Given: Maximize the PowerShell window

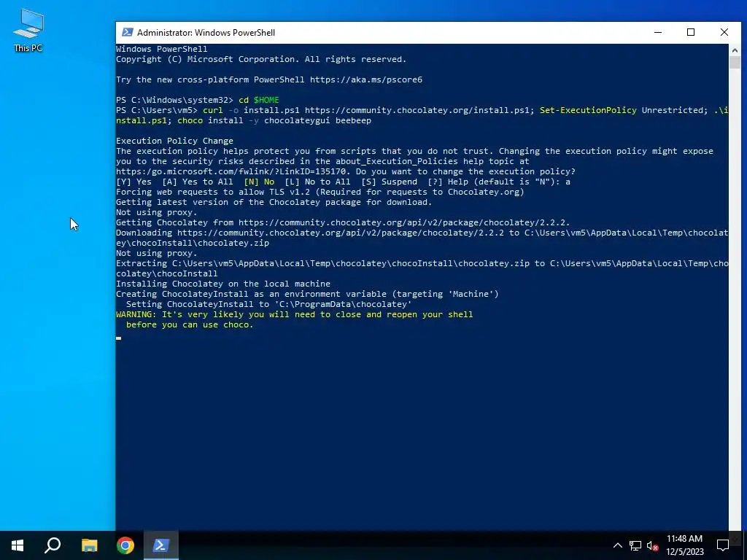Looking at the screenshot, I should point(691,32).
